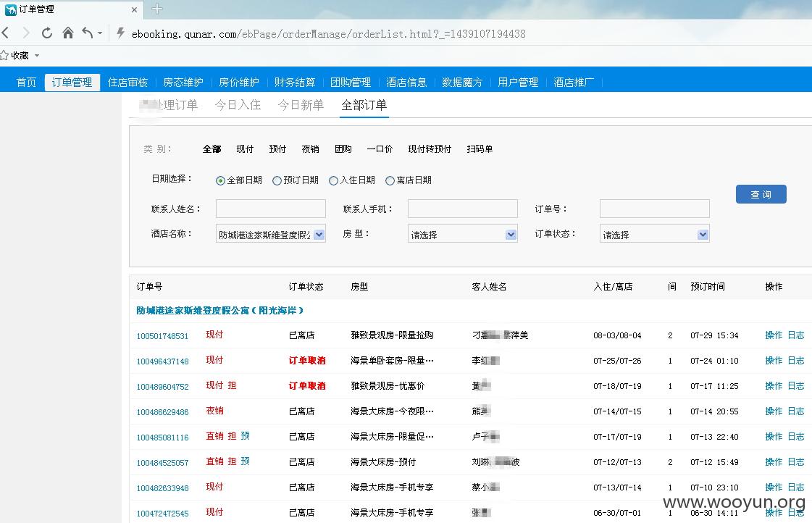Open order number 100485081116
This screenshot has width=812, height=523.
coord(162,438)
